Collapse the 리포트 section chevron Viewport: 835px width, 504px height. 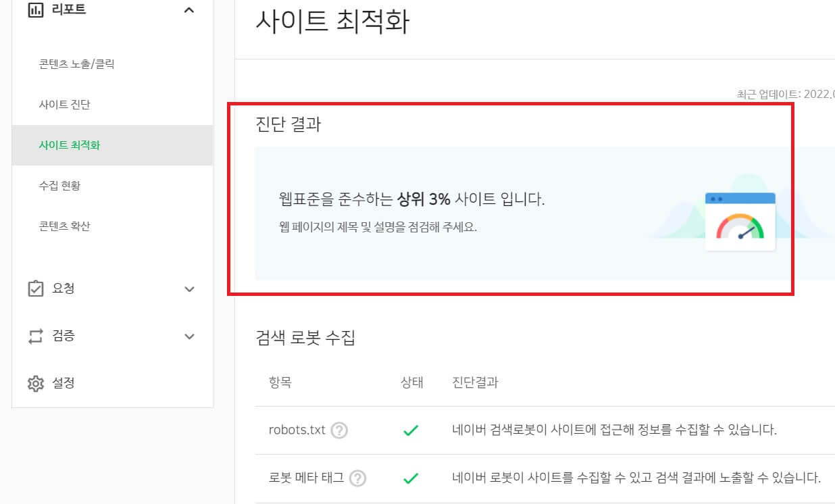tap(190, 9)
